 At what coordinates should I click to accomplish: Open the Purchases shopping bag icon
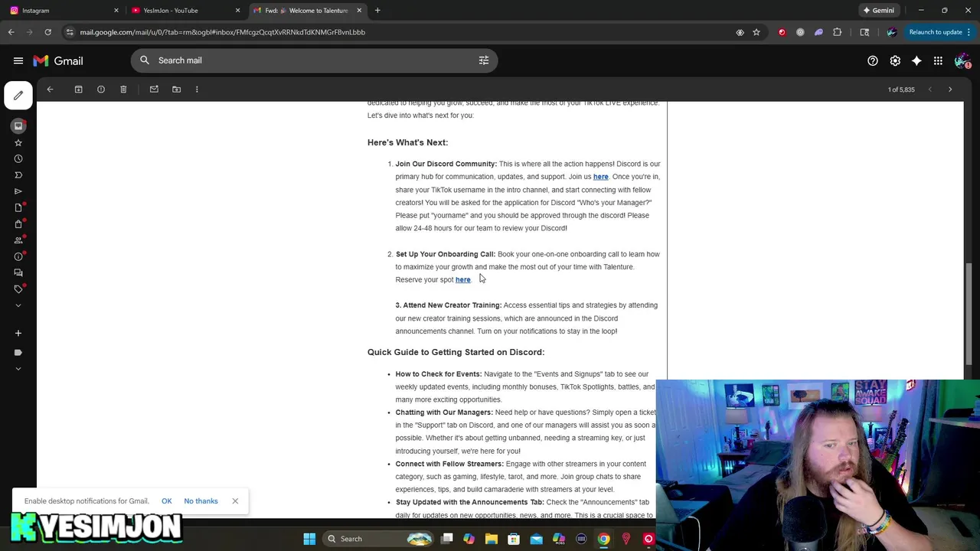pyautogui.click(x=18, y=224)
